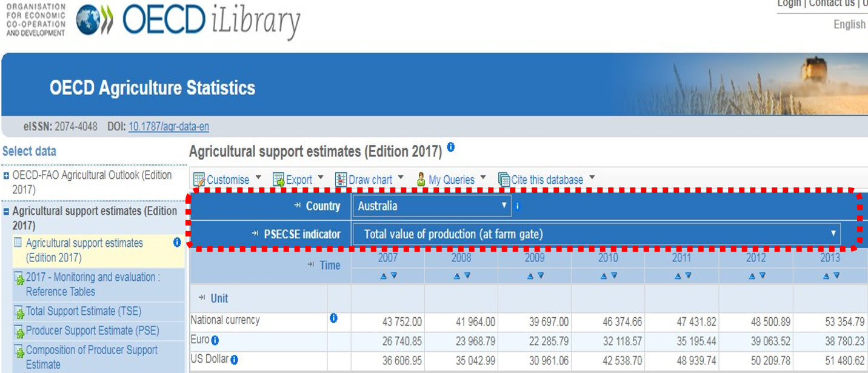Open Producer Support Estimate (PSE) dataset

[93, 331]
